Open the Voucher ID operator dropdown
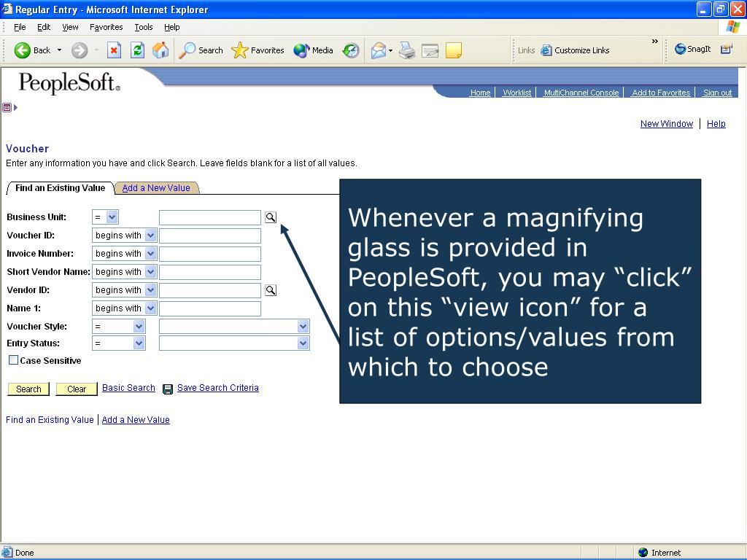Screen dimensions: 747x560 tap(124, 236)
